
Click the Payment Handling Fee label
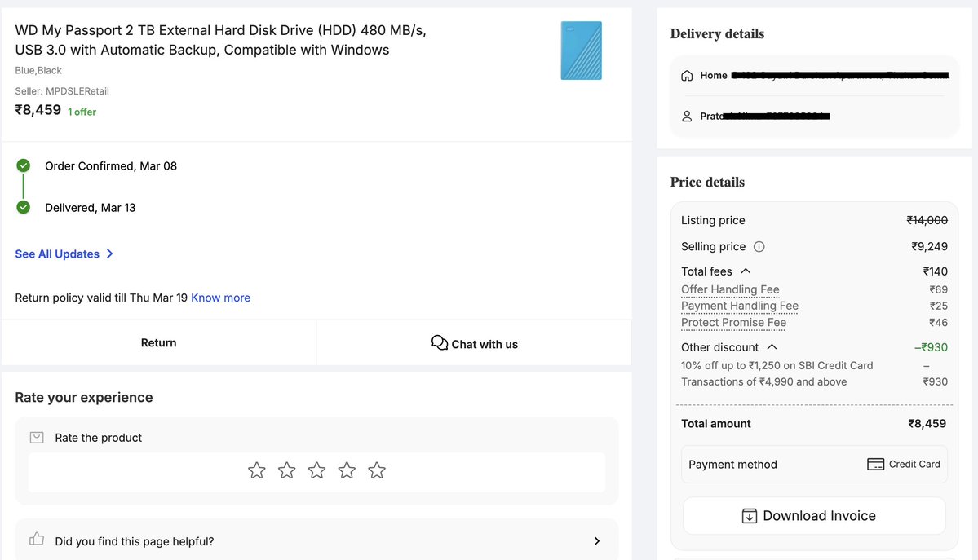pyautogui.click(x=740, y=306)
